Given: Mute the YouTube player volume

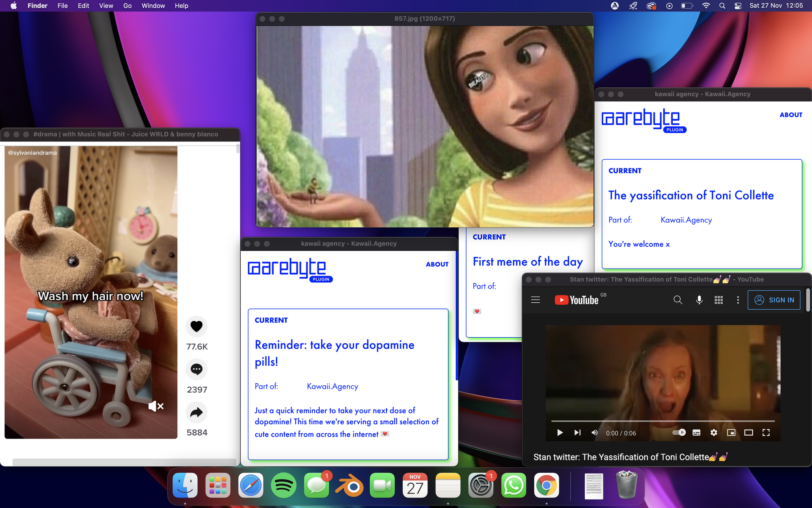Looking at the screenshot, I should (x=594, y=432).
